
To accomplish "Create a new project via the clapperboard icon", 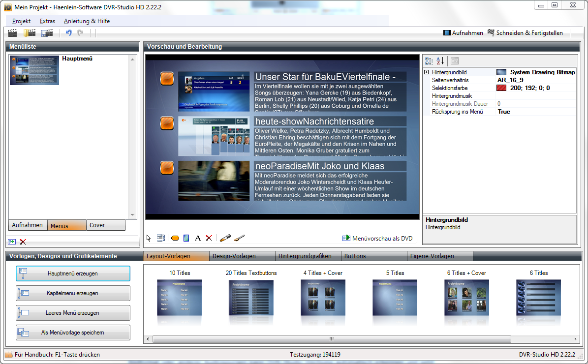I will (x=12, y=33).
